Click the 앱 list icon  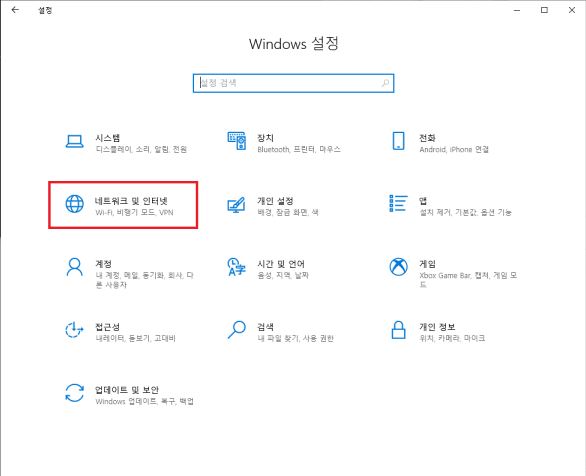(398, 204)
